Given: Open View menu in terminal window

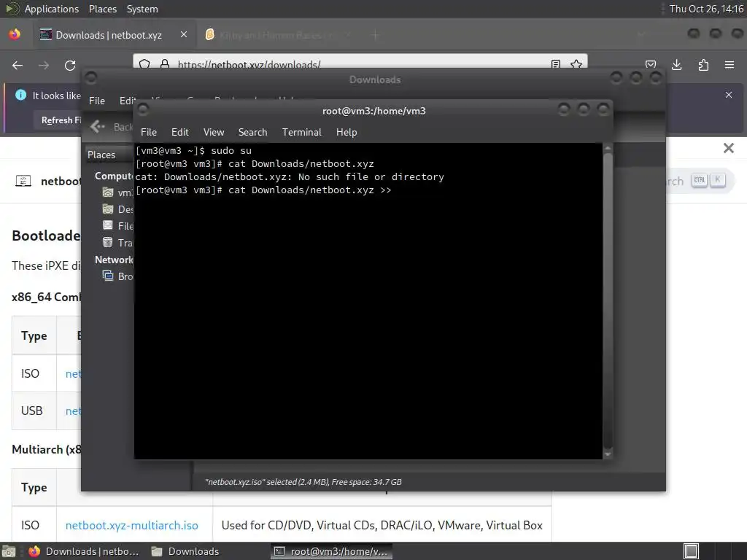Looking at the screenshot, I should [214, 132].
